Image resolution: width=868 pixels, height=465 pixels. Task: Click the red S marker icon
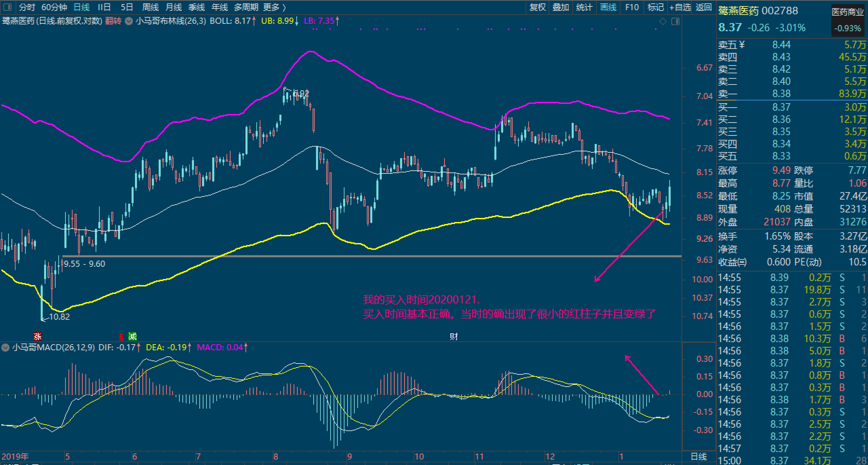coord(121,338)
